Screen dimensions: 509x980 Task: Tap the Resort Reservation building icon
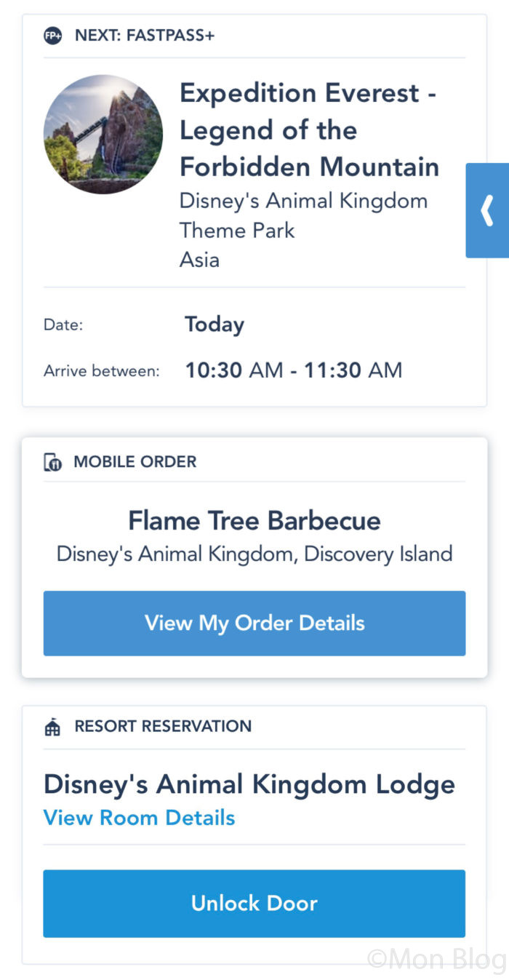pos(52,727)
